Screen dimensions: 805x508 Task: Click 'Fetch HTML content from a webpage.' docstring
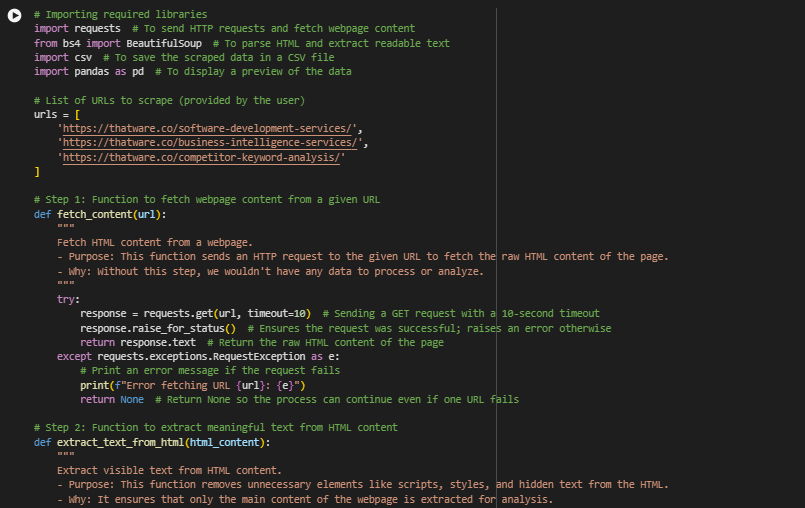[x=155, y=242]
